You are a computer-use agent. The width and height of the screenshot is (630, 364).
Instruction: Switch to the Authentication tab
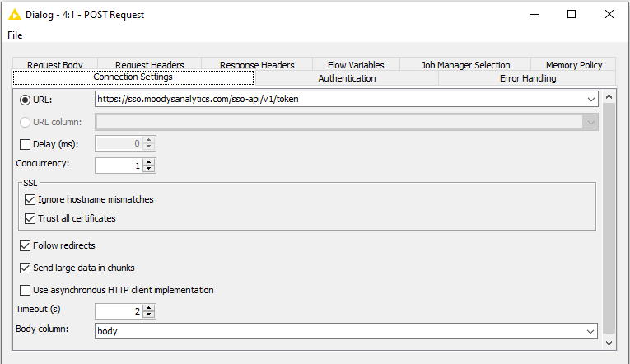(x=347, y=78)
